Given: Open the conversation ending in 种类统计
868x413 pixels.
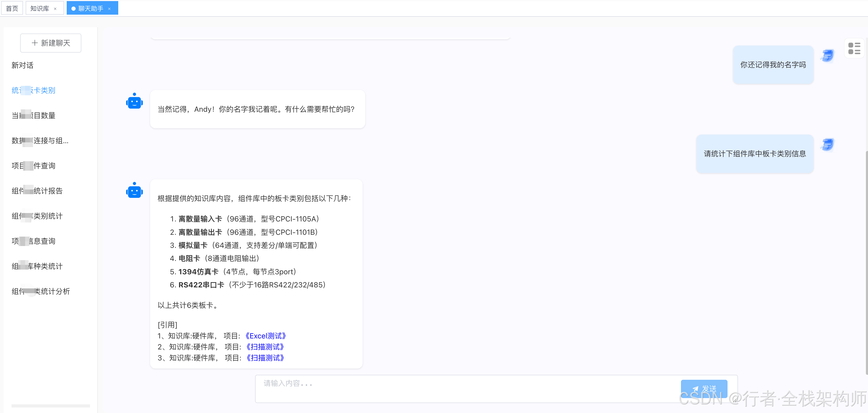Looking at the screenshot, I should click(37, 266).
